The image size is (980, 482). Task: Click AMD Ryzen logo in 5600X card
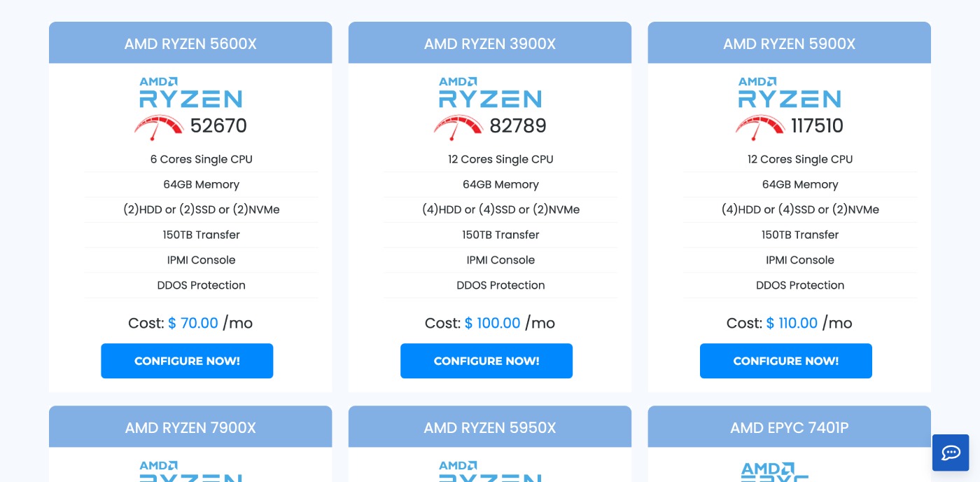coord(190,92)
